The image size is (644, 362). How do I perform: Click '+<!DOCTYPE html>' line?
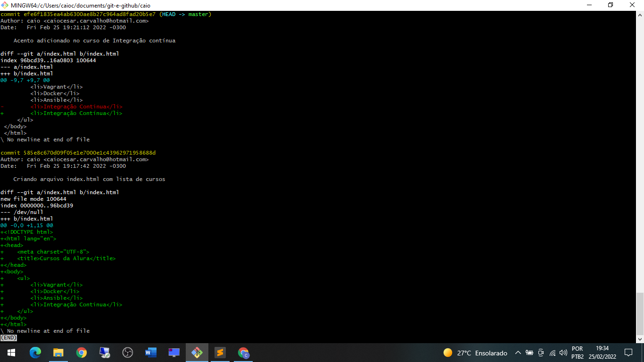pos(27,232)
